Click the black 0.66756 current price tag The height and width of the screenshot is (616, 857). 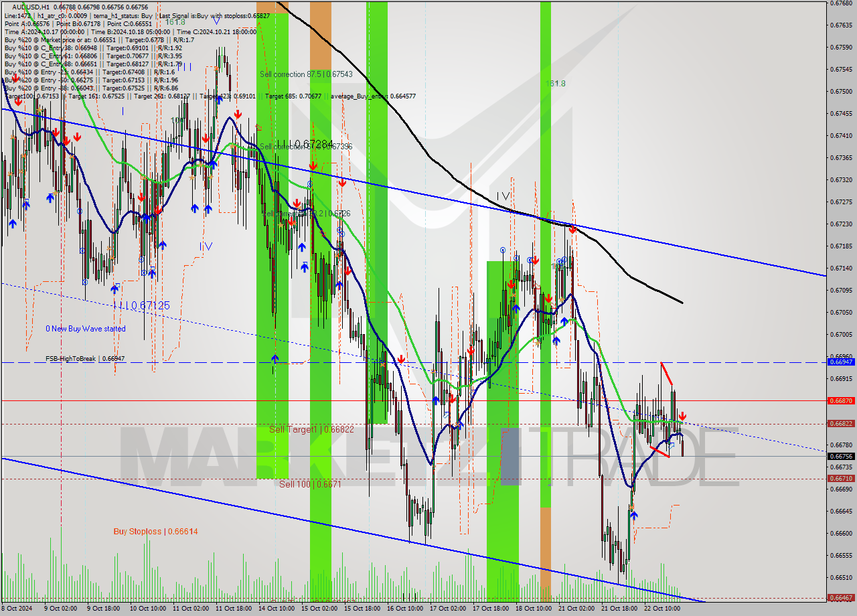click(x=841, y=457)
